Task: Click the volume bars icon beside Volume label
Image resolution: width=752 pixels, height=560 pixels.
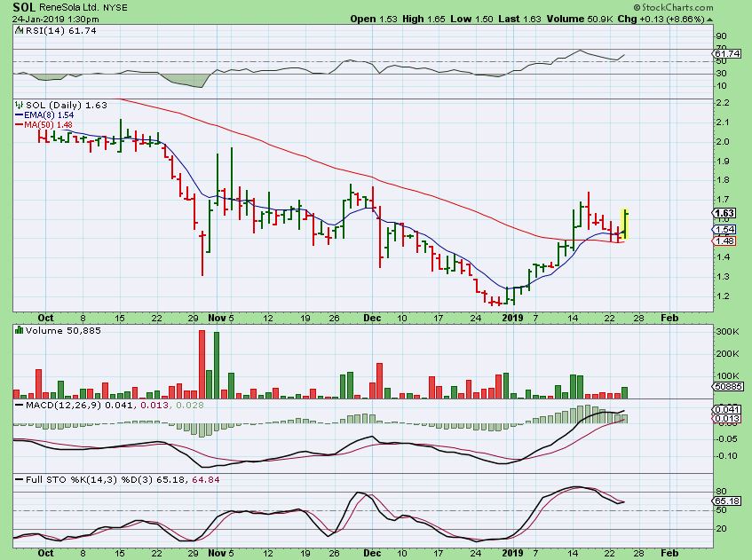Action: [x=20, y=330]
